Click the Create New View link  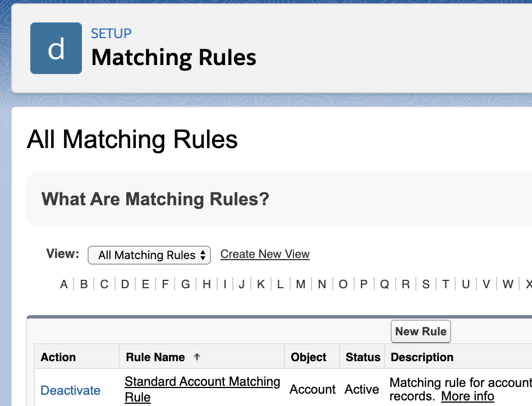tap(265, 254)
